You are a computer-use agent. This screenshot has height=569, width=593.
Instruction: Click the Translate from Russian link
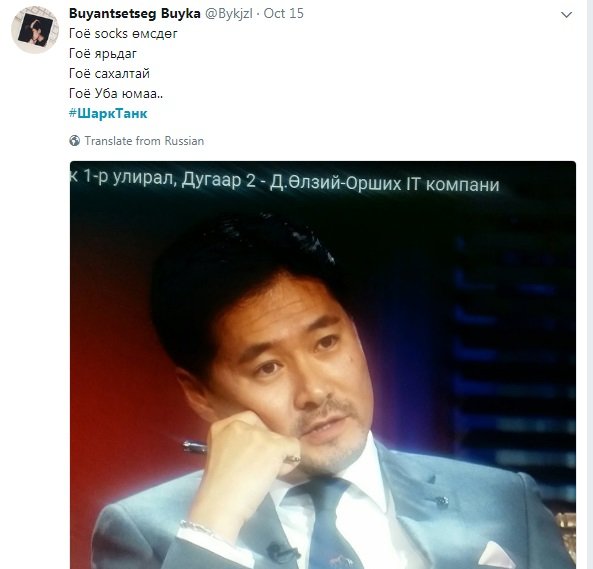pos(144,141)
